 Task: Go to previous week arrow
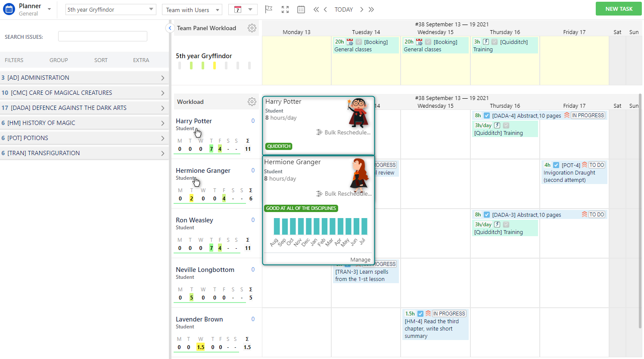(326, 9)
